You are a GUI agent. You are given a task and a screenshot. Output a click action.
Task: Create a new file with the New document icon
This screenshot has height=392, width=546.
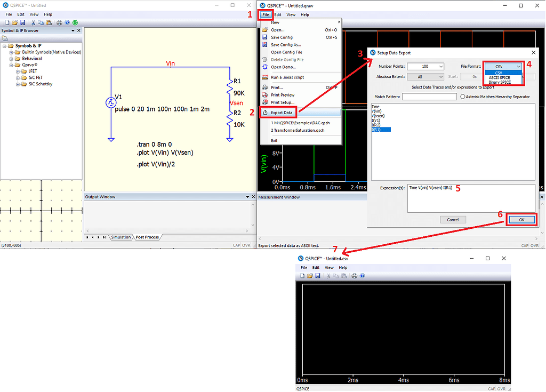[x=6, y=22]
